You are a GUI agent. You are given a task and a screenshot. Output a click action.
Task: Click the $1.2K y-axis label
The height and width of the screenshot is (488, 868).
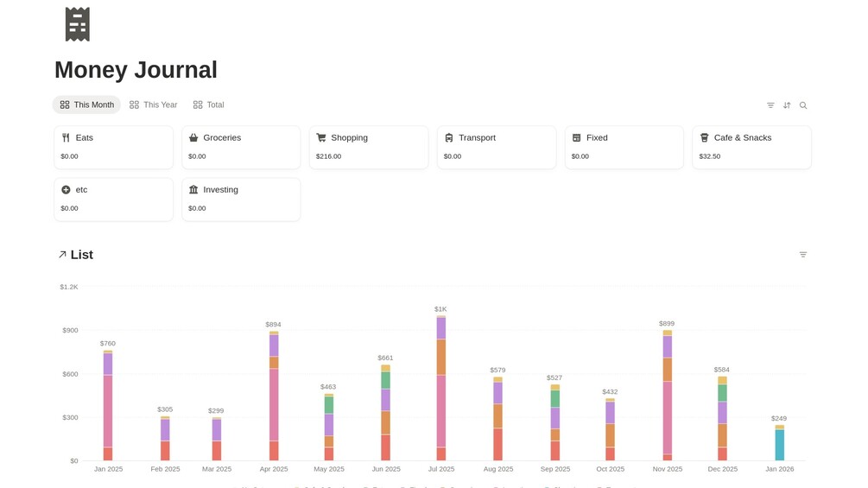tap(69, 287)
